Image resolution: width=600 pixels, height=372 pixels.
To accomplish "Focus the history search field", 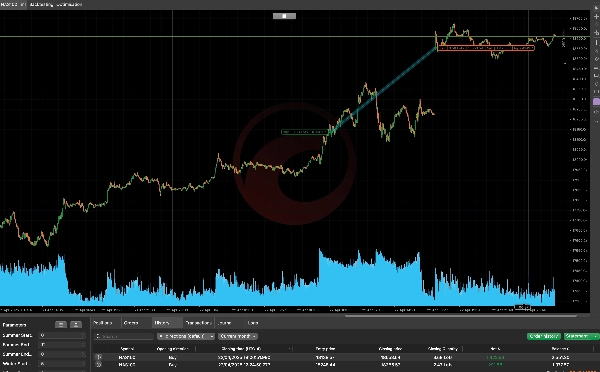I will (124, 336).
